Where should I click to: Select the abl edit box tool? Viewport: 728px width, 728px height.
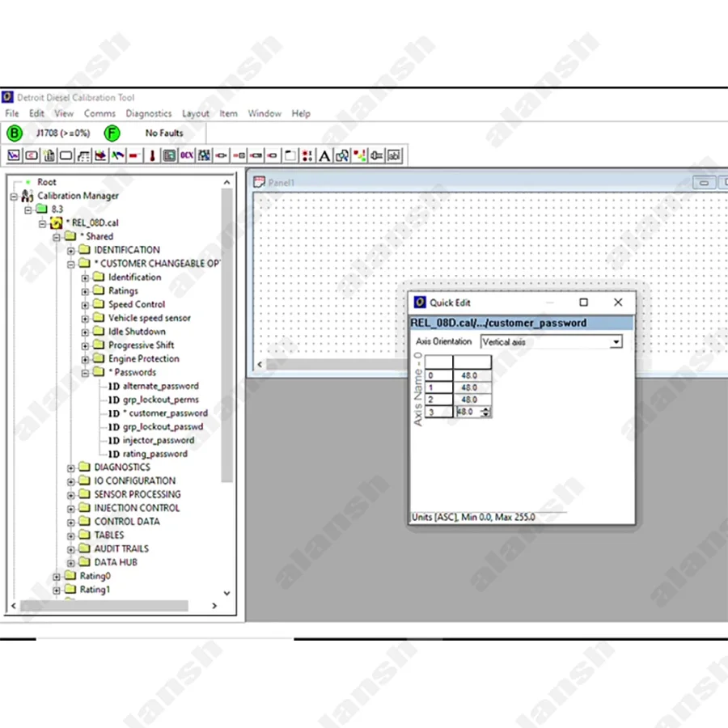point(394,155)
